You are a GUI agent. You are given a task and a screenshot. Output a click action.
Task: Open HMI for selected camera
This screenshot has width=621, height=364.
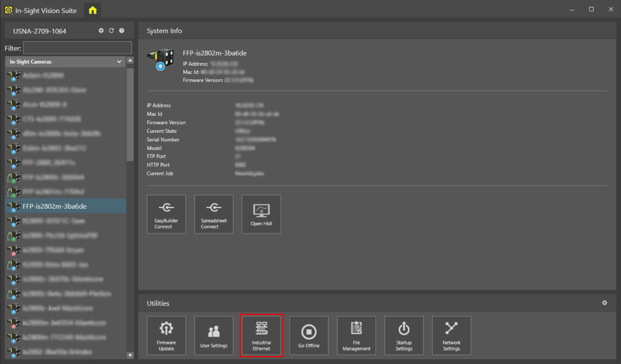(261, 214)
